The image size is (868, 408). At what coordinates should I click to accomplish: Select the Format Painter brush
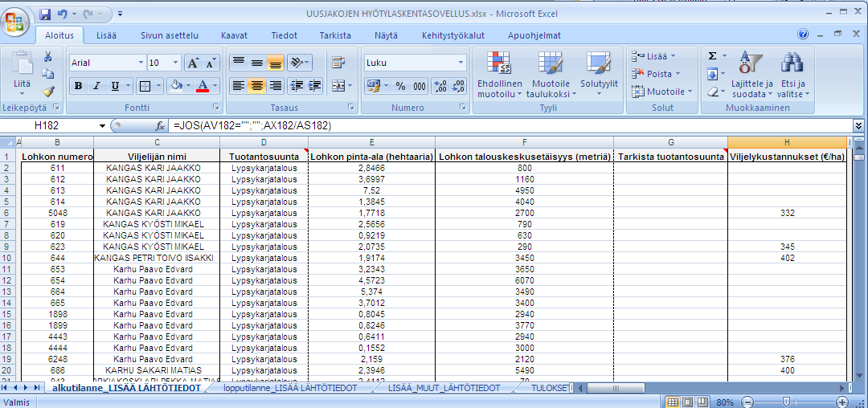[47, 91]
